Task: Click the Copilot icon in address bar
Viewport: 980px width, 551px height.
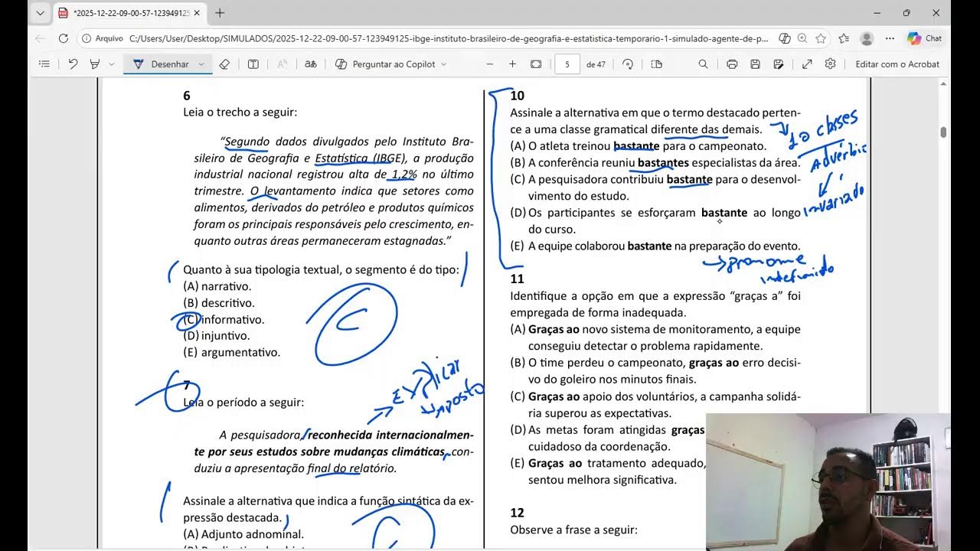Action: (x=784, y=38)
